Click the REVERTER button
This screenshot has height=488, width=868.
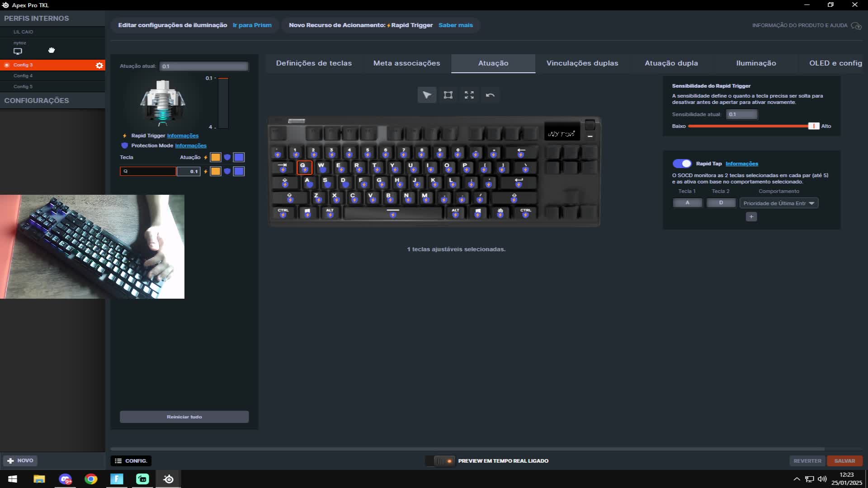807,461
